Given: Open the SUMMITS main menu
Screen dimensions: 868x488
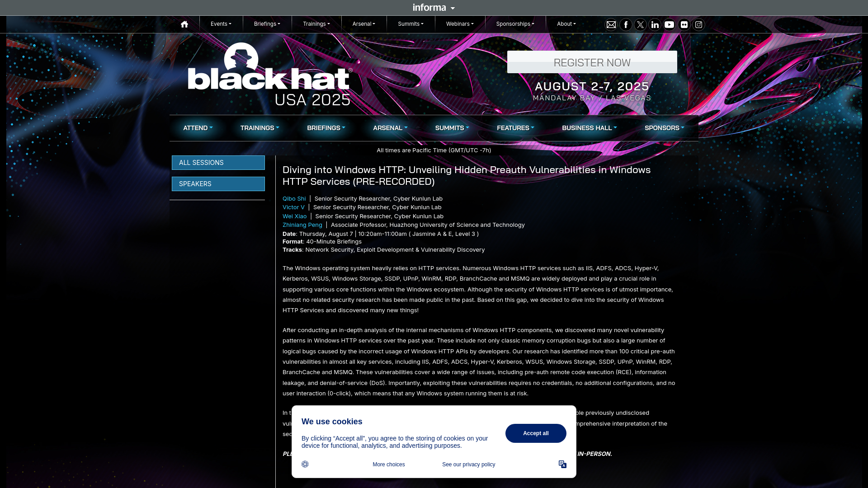Looking at the screenshot, I should tap(452, 128).
